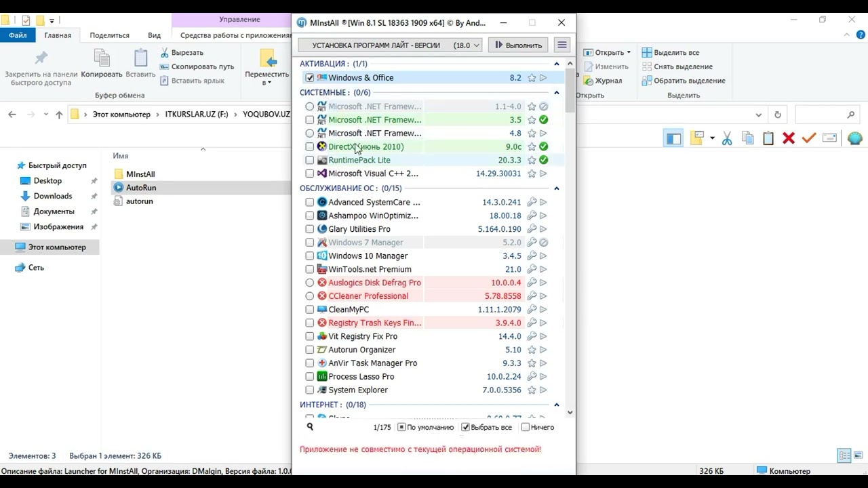Click the blocked icon for Windows 7 Manager

click(543, 243)
